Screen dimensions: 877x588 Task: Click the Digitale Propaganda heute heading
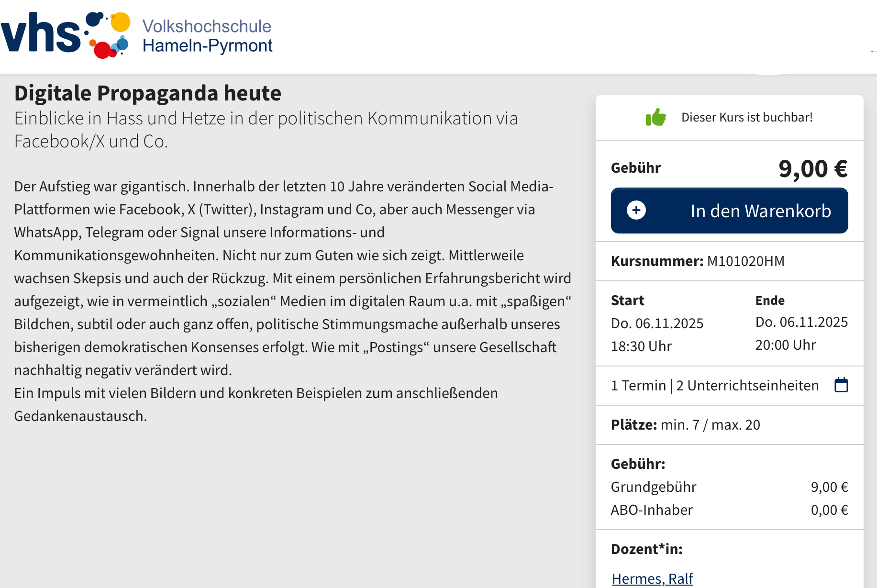[x=147, y=93]
